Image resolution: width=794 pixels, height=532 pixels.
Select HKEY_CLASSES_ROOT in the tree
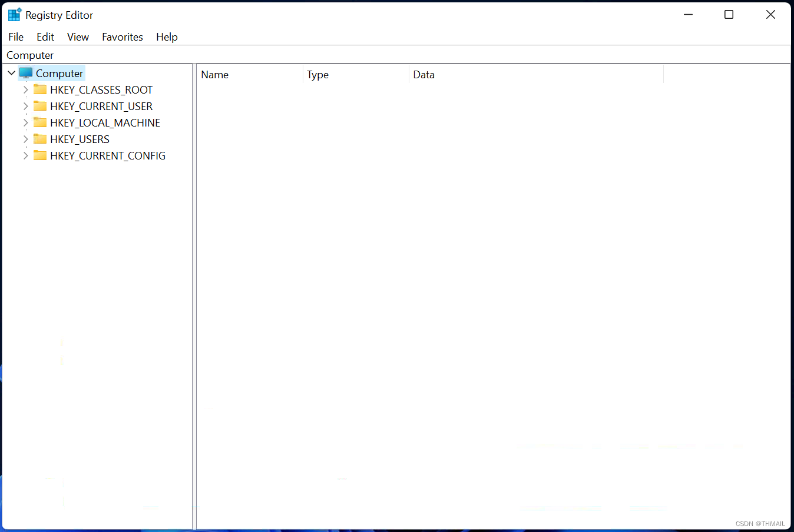click(x=101, y=89)
